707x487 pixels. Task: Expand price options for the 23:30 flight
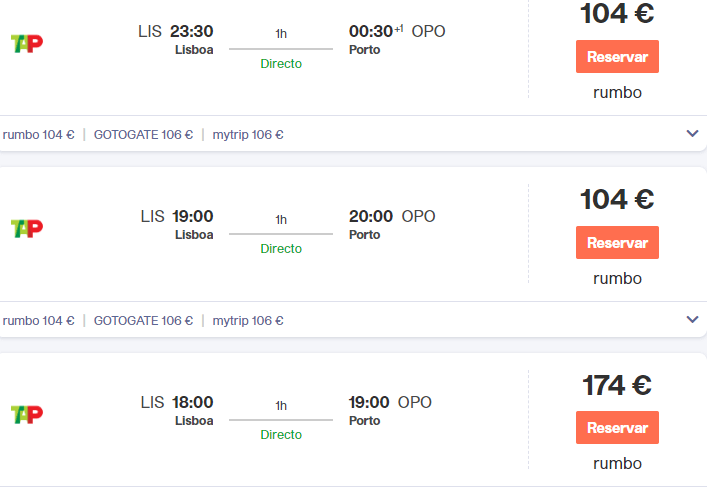(x=692, y=134)
